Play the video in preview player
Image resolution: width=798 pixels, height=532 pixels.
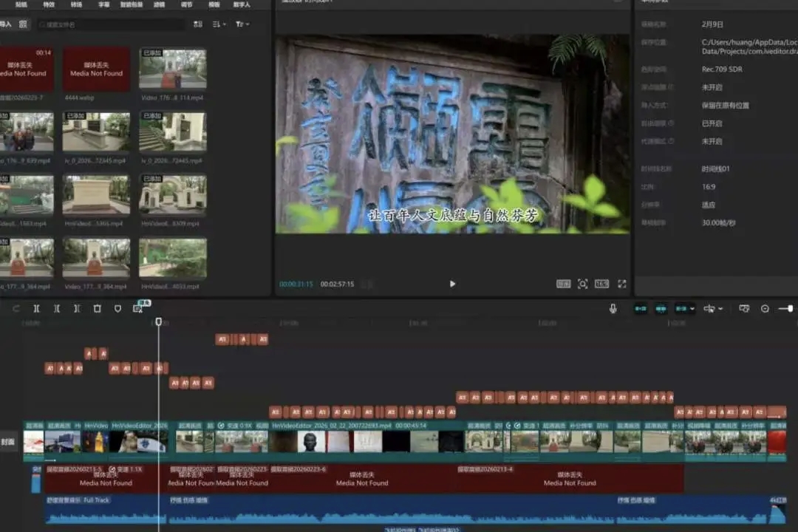tap(452, 284)
